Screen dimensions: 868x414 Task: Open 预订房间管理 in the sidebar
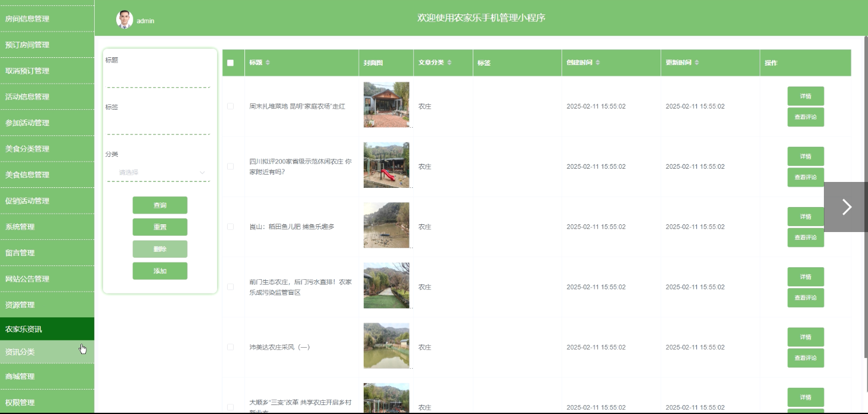pos(47,45)
